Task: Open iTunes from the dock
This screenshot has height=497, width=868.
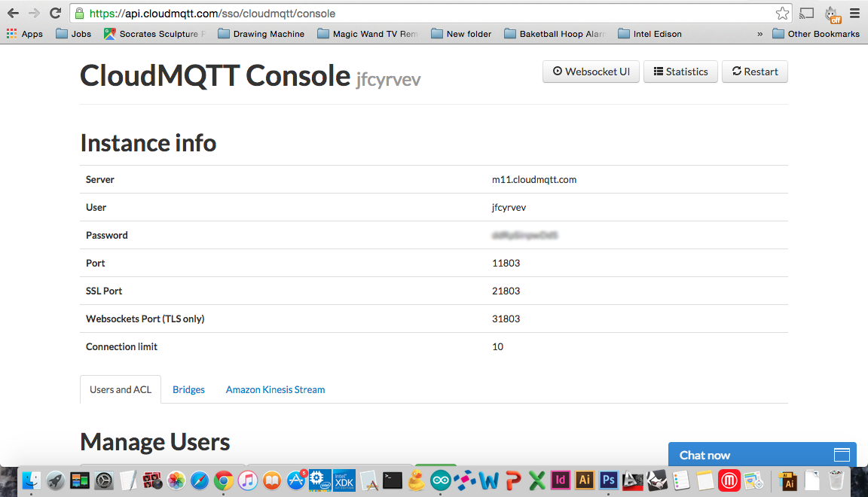Action: coord(248,480)
